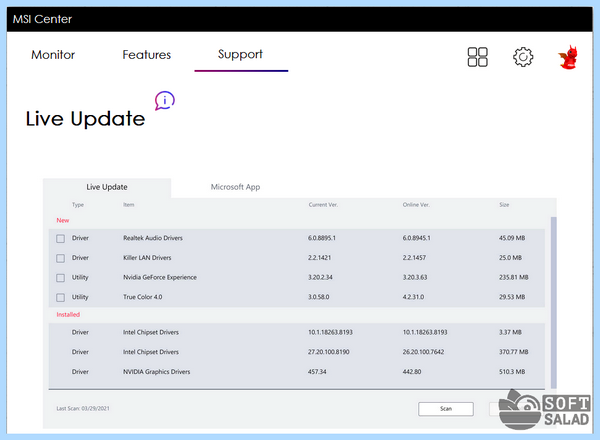Viewport: 600px width, 440px height.
Task: Click online version 2.2.1457
Action: pyautogui.click(x=414, y=258)
